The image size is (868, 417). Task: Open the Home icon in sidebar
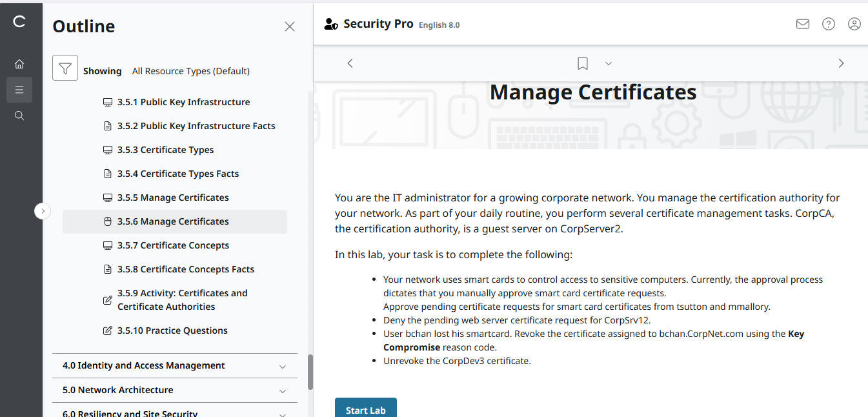pos(19,63)
